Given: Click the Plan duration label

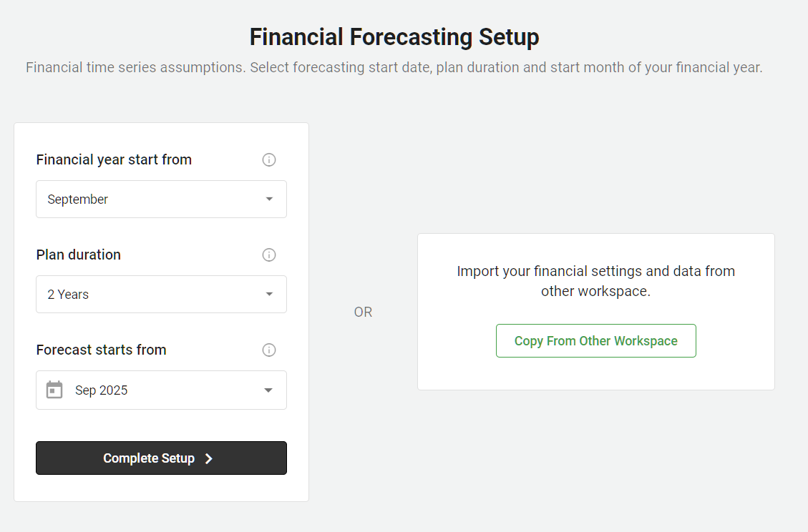Looking at the screenshot, I should pyautogui.click(x=79, y=255).
